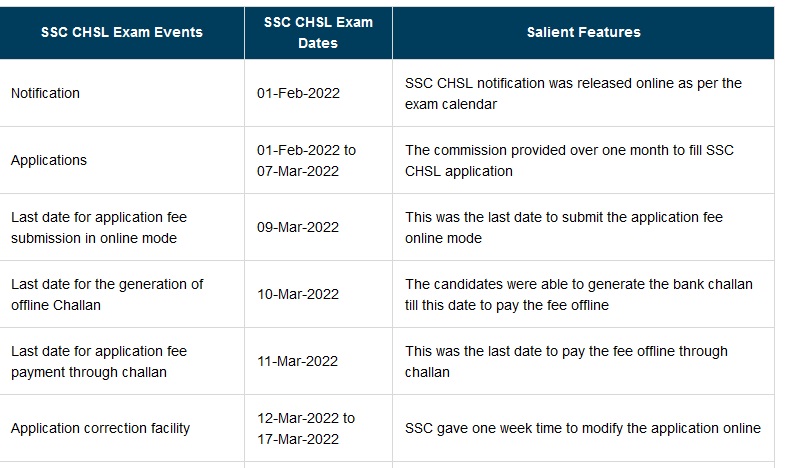785x468 pixels.
Task: Click 'last date to submit the application fee' text
Action: tap(564, 227)
